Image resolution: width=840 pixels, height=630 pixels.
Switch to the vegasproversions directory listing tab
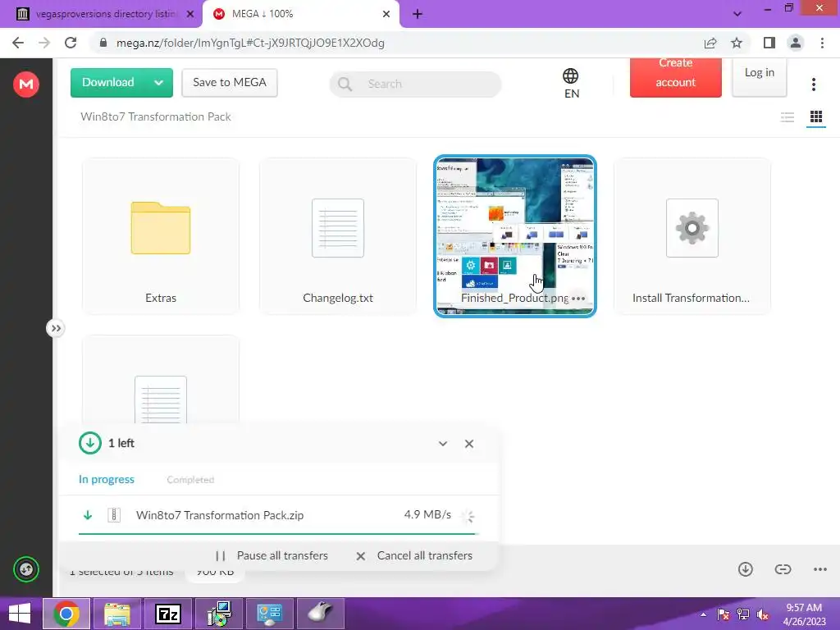coord(101,14)
